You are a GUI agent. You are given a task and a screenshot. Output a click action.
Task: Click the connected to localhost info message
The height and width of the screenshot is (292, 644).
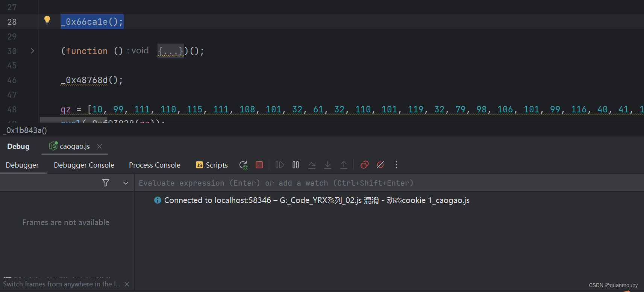(x=317, y=200)
